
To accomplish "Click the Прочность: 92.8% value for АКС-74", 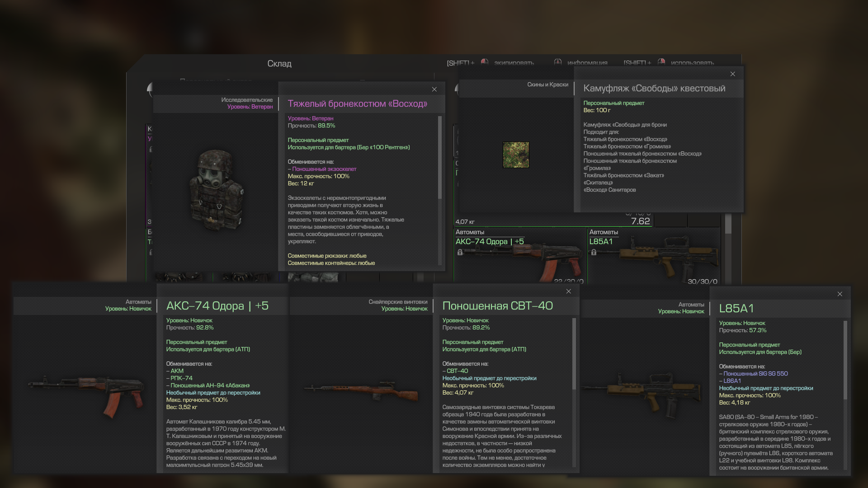I will [190, 328].
